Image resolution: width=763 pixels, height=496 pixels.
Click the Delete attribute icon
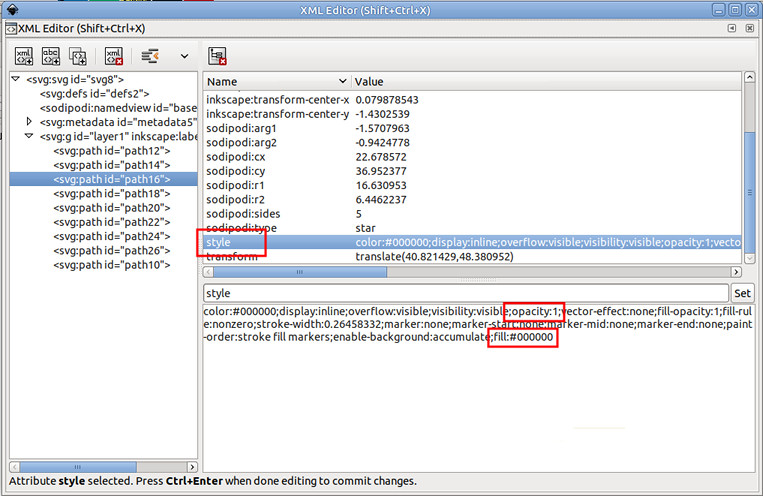click(218, 56)
